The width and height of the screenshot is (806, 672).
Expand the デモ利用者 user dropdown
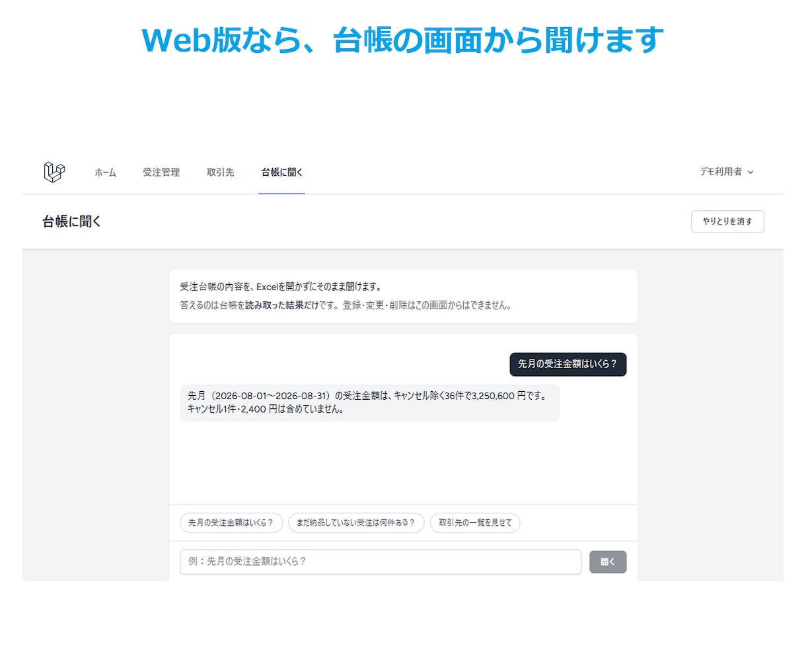727,172
